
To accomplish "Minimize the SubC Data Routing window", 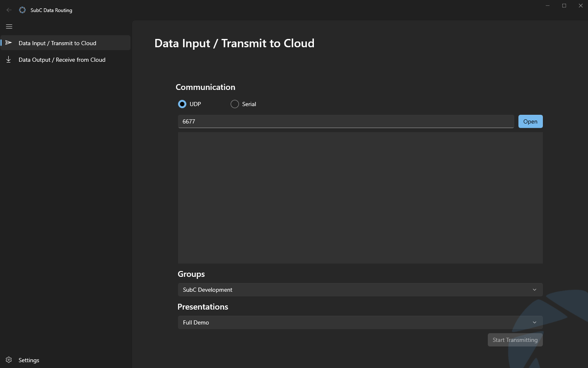I will (x=548, y=6).
